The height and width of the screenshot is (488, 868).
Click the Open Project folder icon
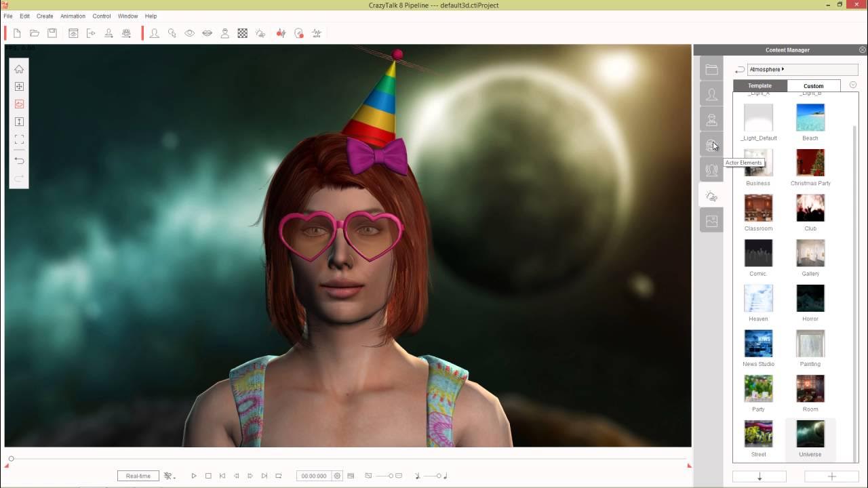35,33
